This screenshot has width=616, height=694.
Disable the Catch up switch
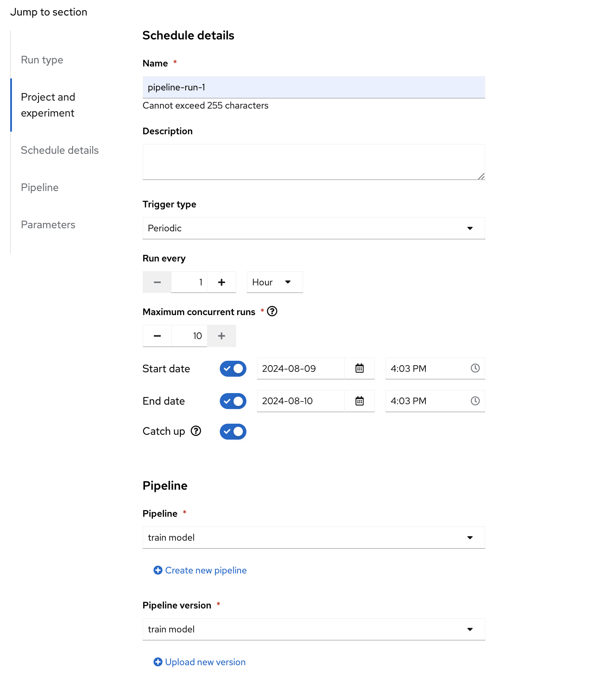pyautogui.click(x=233, y=432)
